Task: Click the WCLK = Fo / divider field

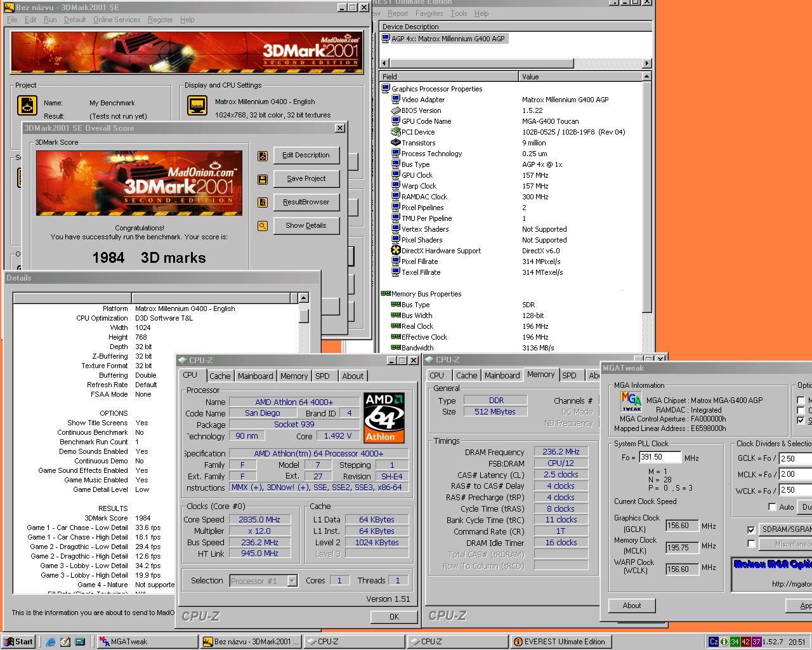Action: click(796, 490)
